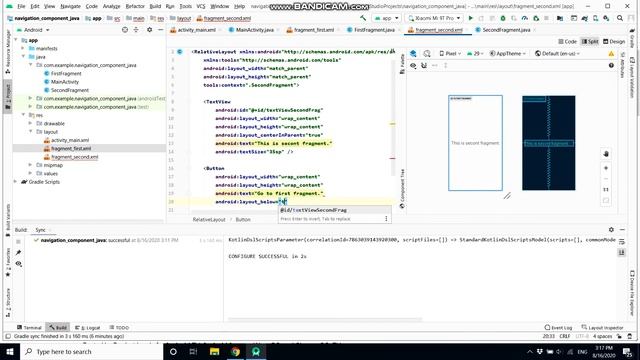
Task: Hide the Project panel with minus icon
Action: [160, 30]
